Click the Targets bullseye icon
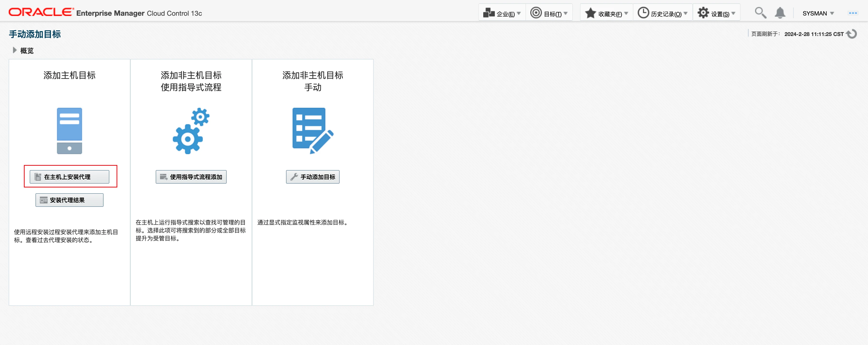Image resolution: width=868 pixels, height=345 pixels. coord(536,13)
